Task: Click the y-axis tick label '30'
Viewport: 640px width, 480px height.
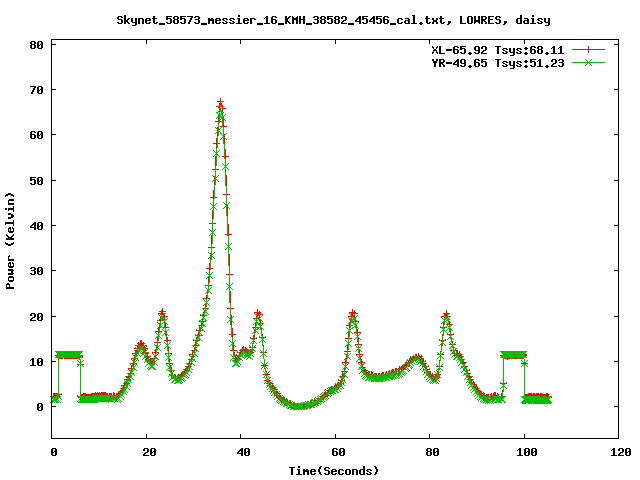Action: (37, 271)
